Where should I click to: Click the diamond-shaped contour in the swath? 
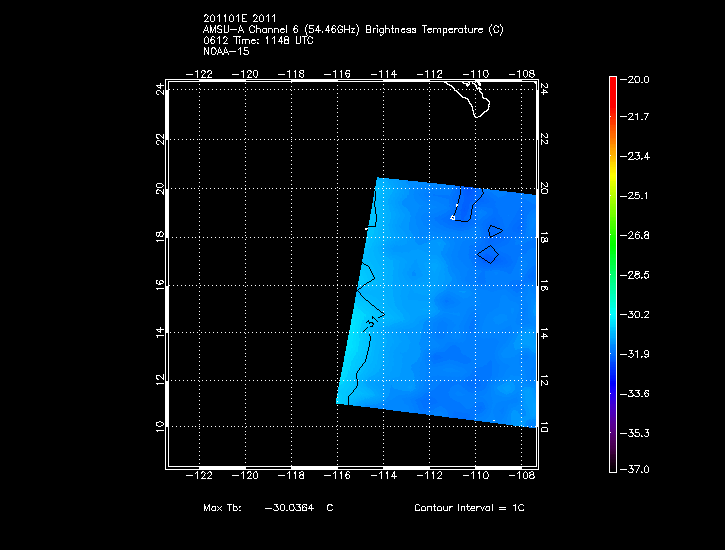488,254
